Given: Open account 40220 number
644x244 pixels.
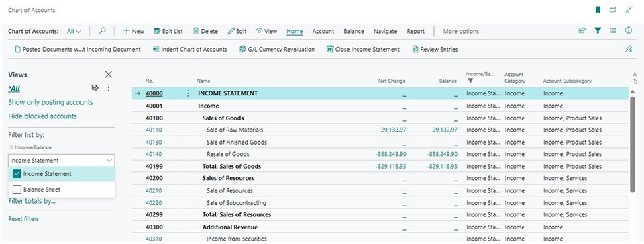Looking at the screenshot, I should tap(153, 203).
